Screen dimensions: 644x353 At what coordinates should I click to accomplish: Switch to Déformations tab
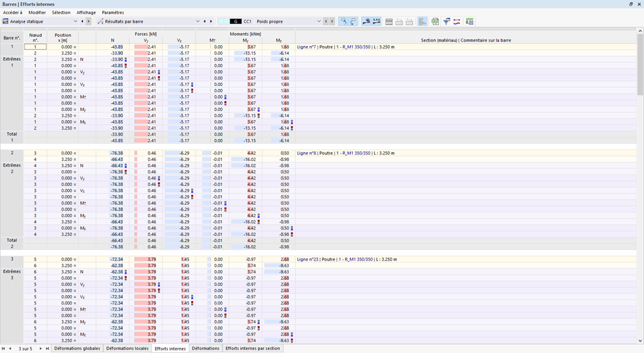tap(206, 349)
